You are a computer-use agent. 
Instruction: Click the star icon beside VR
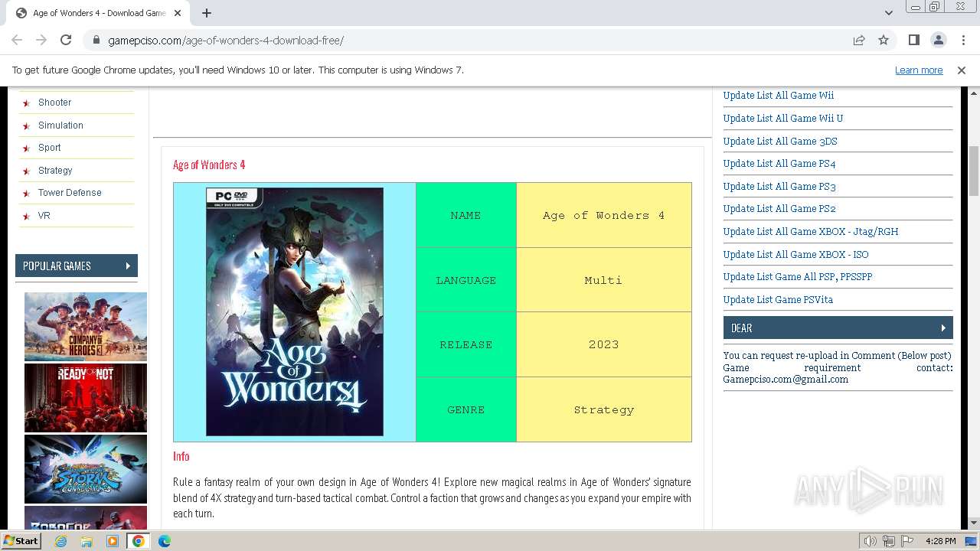pyautogui.click(x=27, y=217)
